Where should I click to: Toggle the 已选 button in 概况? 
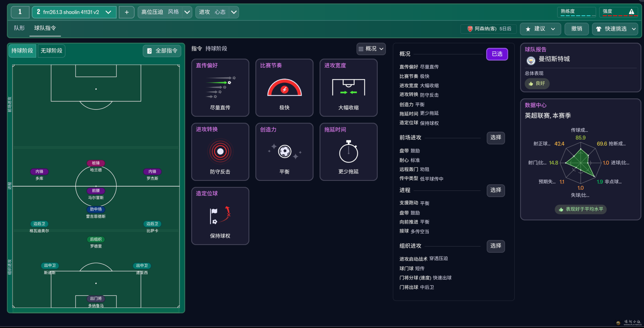pyautogui.click(x=497, y=54)
